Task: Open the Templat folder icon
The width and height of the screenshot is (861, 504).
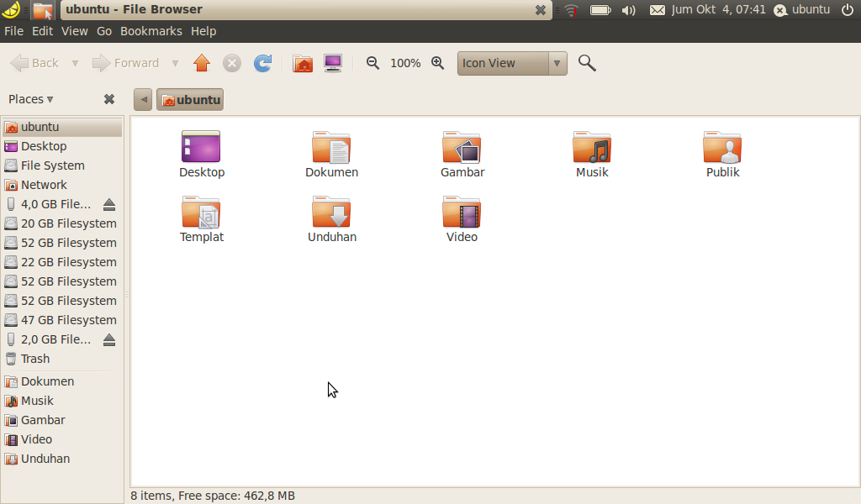Action: [x=201, y=212]
